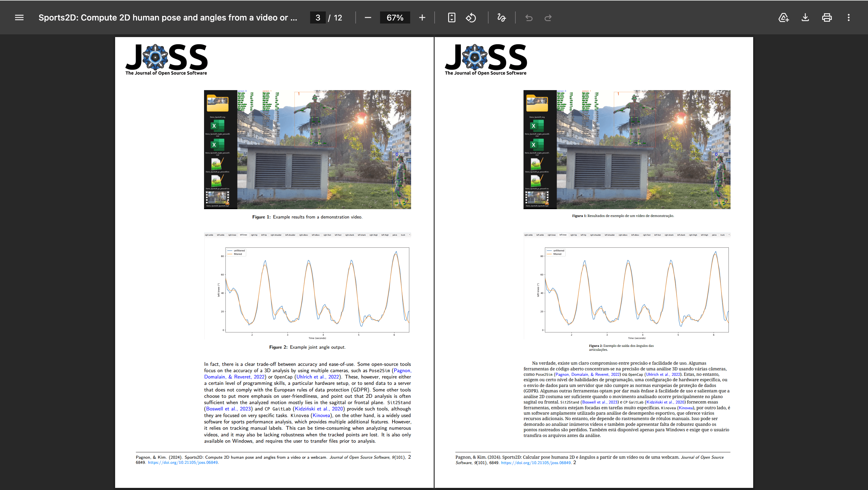This screenshot has height=490, width=868.
Task: Undo the last annotation
Action: click(529, 17)
